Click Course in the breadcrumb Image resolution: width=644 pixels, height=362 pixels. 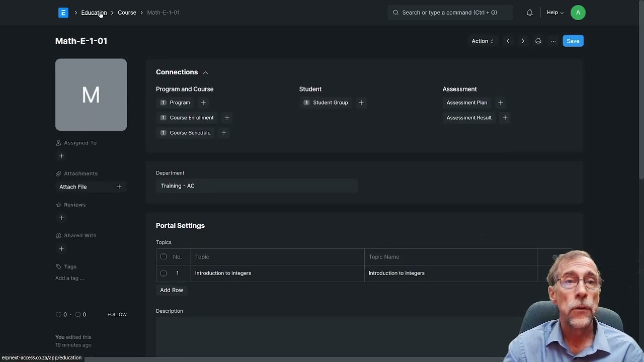tap(127, 13)
